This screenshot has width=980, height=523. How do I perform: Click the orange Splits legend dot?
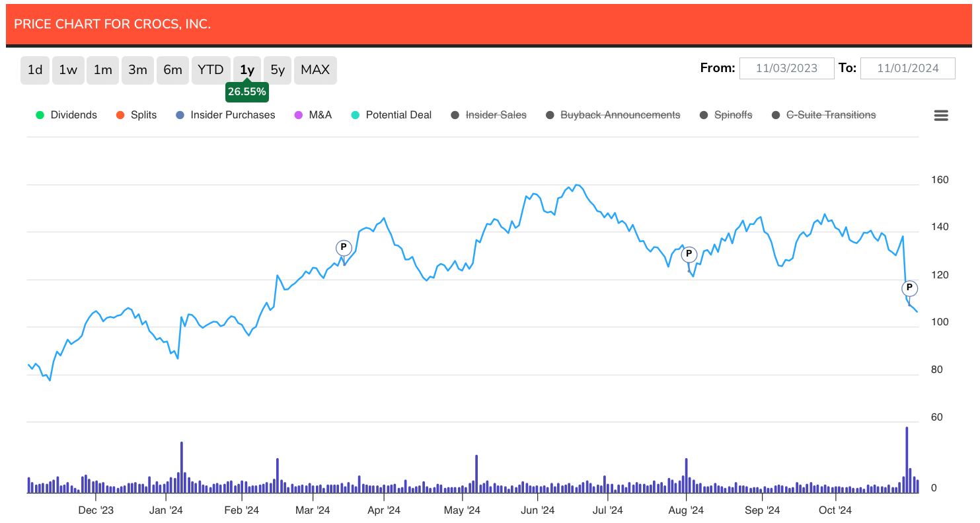click(x=120, y=114)
